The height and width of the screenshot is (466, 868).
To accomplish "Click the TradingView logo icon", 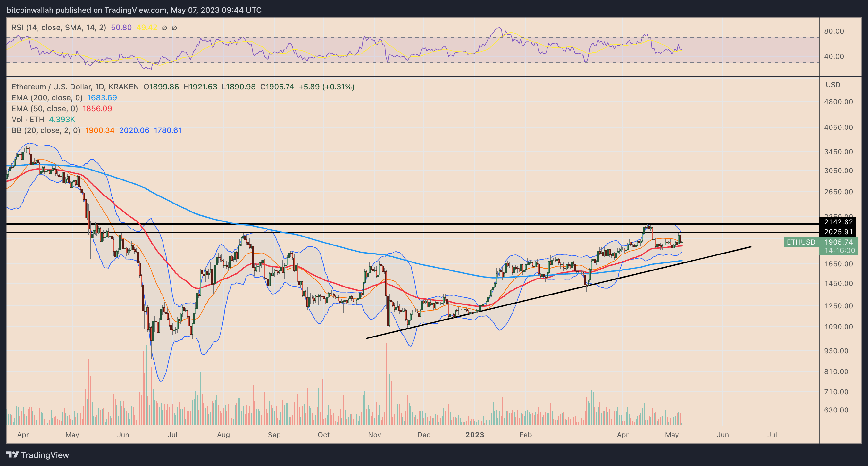I will pyautogui.click(x=13, y=455).
